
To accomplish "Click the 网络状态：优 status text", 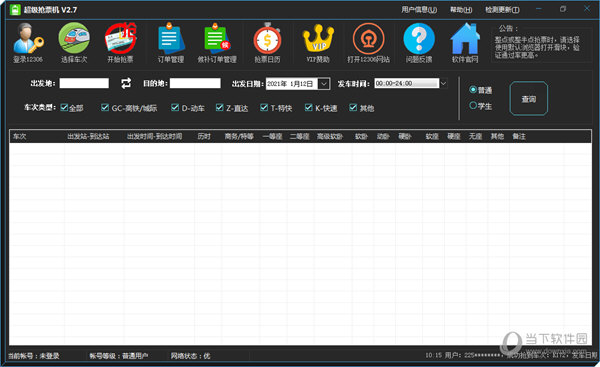I will click(191, 356).
